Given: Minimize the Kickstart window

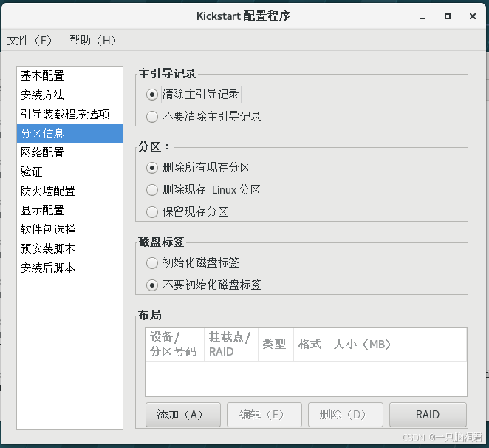Looking at the screenshot, I should coord(423,16).
